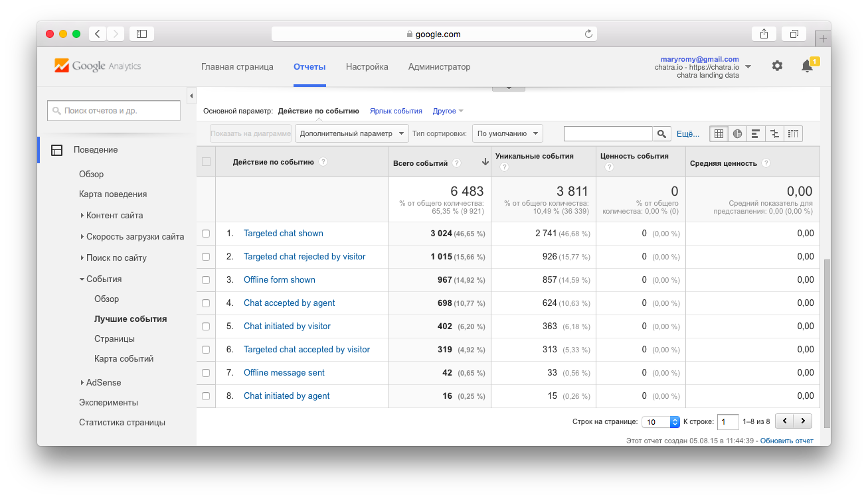Open the sort type По умолчанию dropdown
The width and height of the screenshot is (868, 499).
[507, 133]
